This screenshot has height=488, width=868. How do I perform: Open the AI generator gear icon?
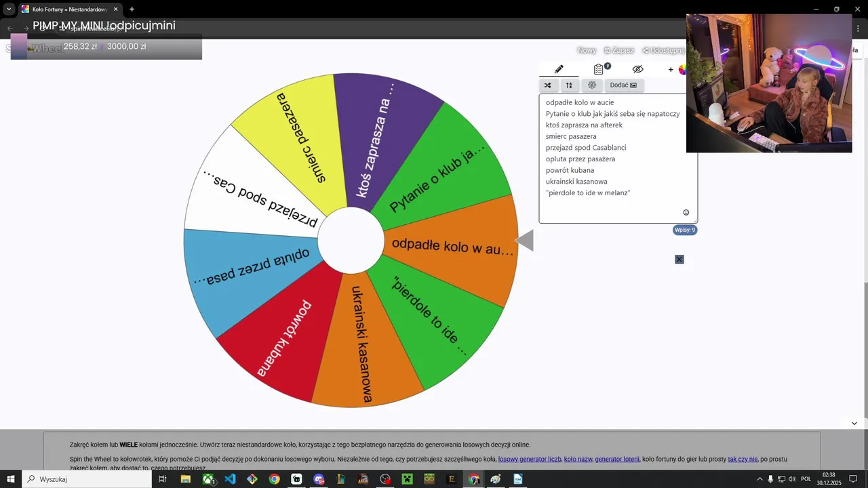[592, 85]
